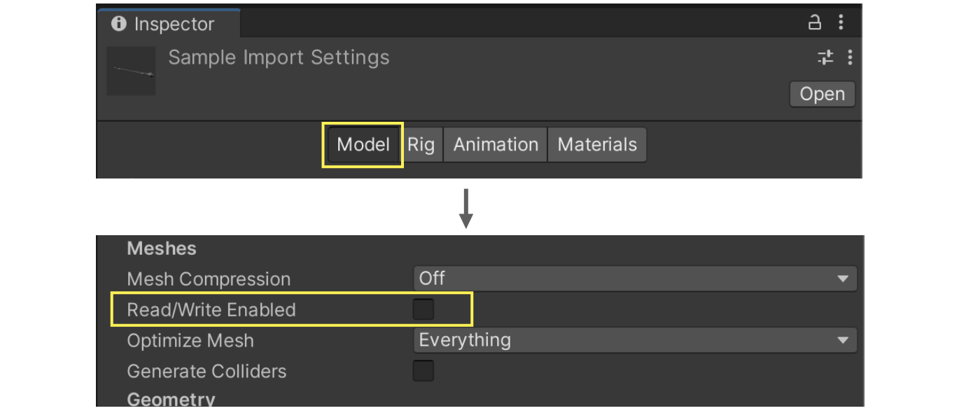
Task: Switch to the Rig tab
Action: tap(422, 144)
